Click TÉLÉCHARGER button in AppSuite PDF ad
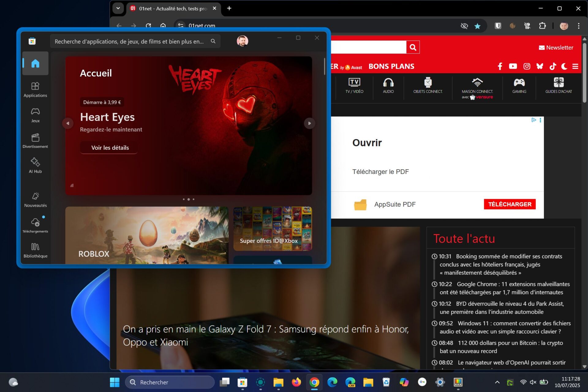This screenshot has height=392, width=588. [x=510, y=204]
